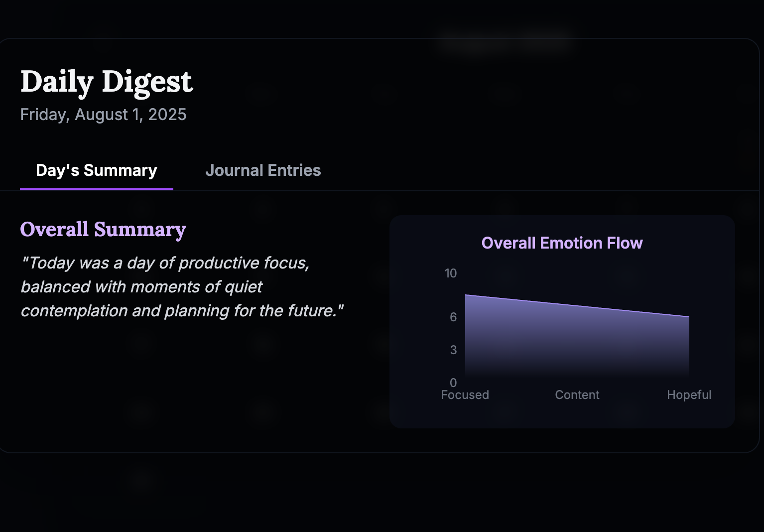Click the purple underline below Day's Summary
Image resolution: width=764 pixels, height=532 pixels.
[x=97, y=189]
